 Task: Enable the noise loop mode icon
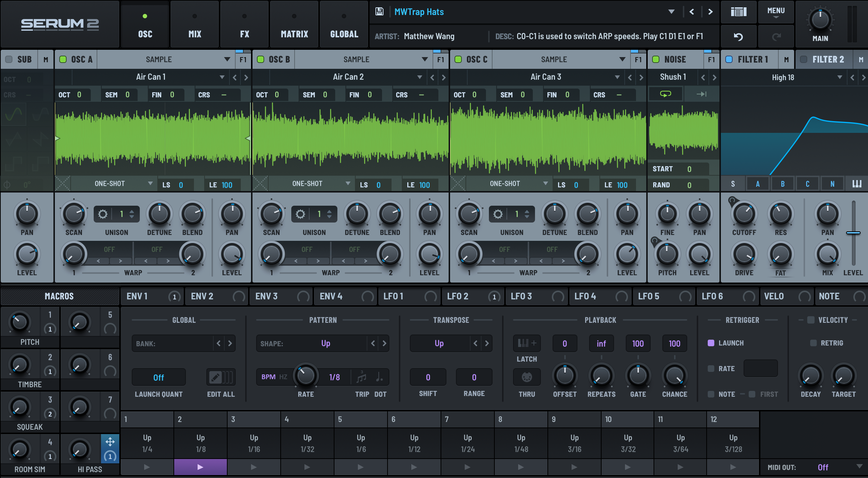click(x=665, y=94)
